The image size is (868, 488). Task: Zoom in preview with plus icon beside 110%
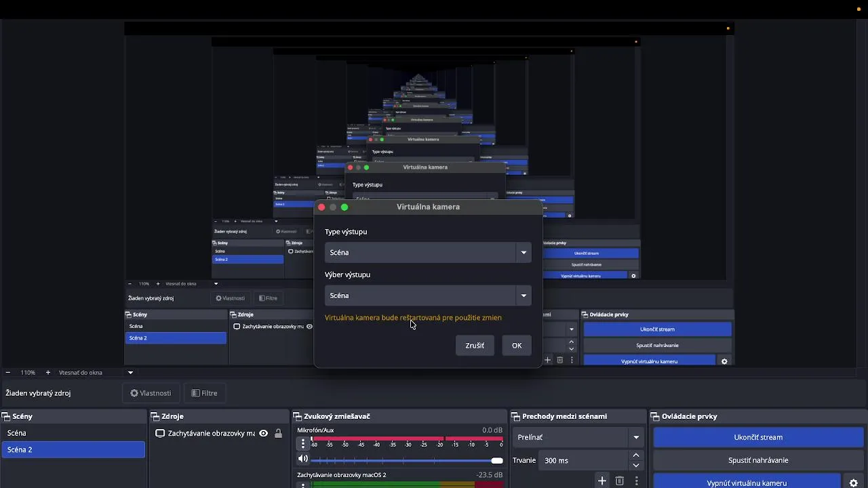pyautogui.click(x=48, y=372)
